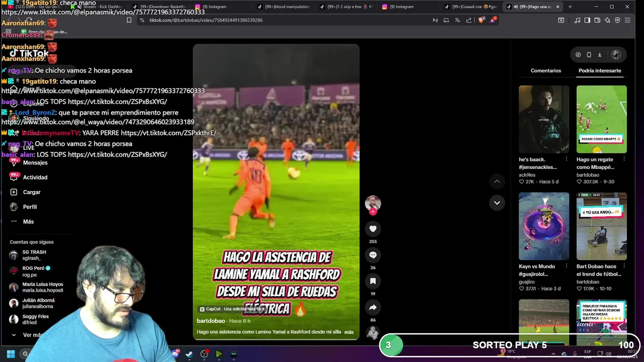Open the creator avatar beside the video
644x362 pixels.
[x=373, y=203]
